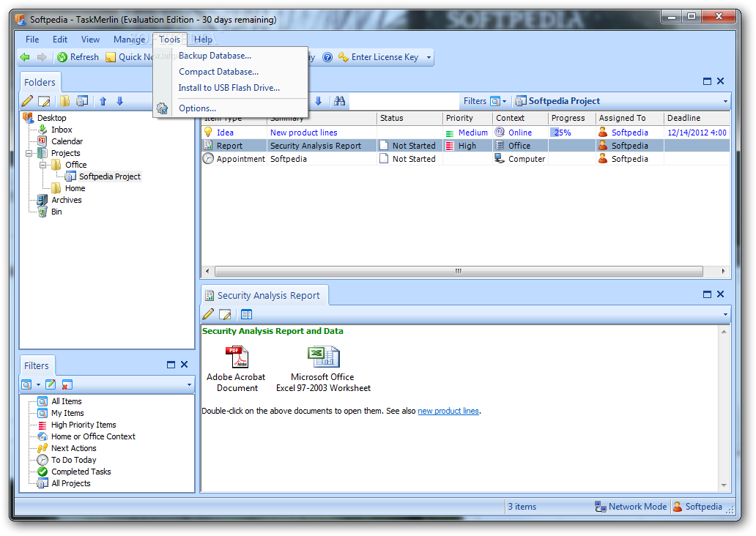Select the High Priority Items filter
Viewport: 756px width, 536px height.
pyautogui.click(x=84, y=425)
